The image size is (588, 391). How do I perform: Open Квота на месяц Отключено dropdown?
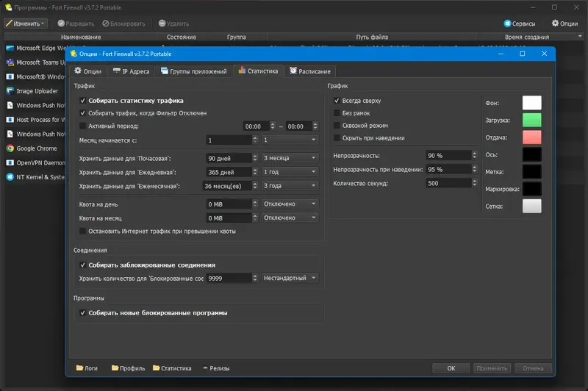(x=290, y=218)
